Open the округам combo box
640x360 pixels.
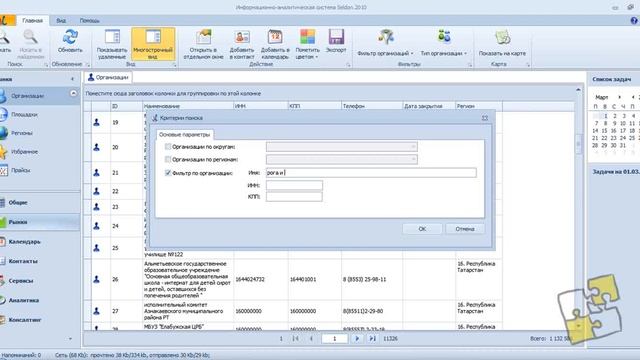342,147
